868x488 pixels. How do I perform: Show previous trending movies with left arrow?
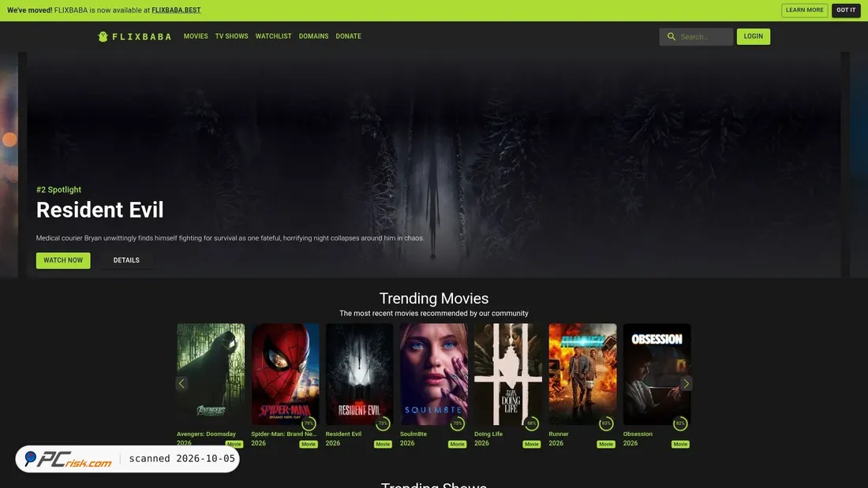click(x=181, y=383)
